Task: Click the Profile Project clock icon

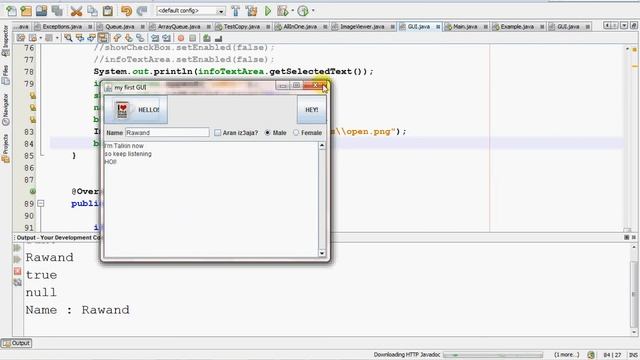Action: point(303,11)
